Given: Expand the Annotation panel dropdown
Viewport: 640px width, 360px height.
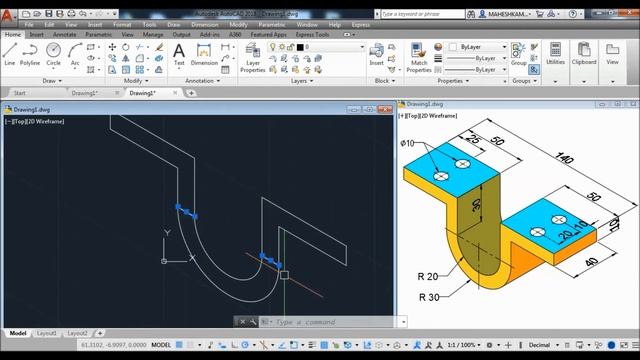Looking at the screenshot, I should (202, 81).
